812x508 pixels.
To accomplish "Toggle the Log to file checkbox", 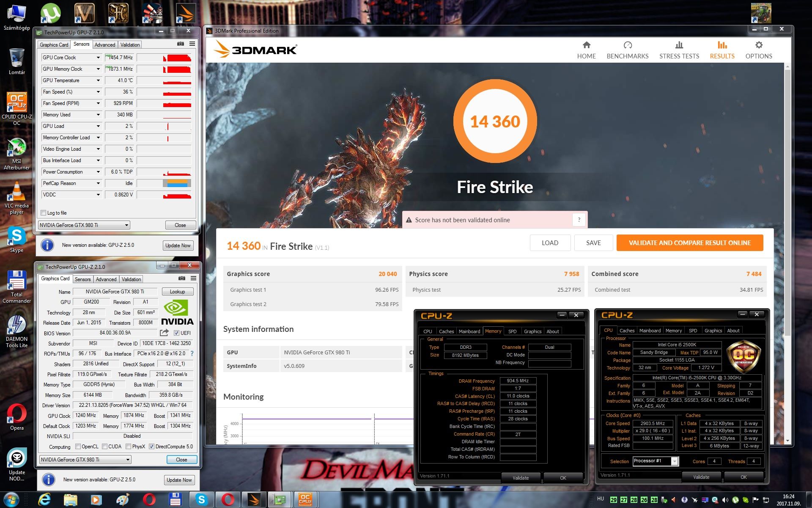I will 43,213.
